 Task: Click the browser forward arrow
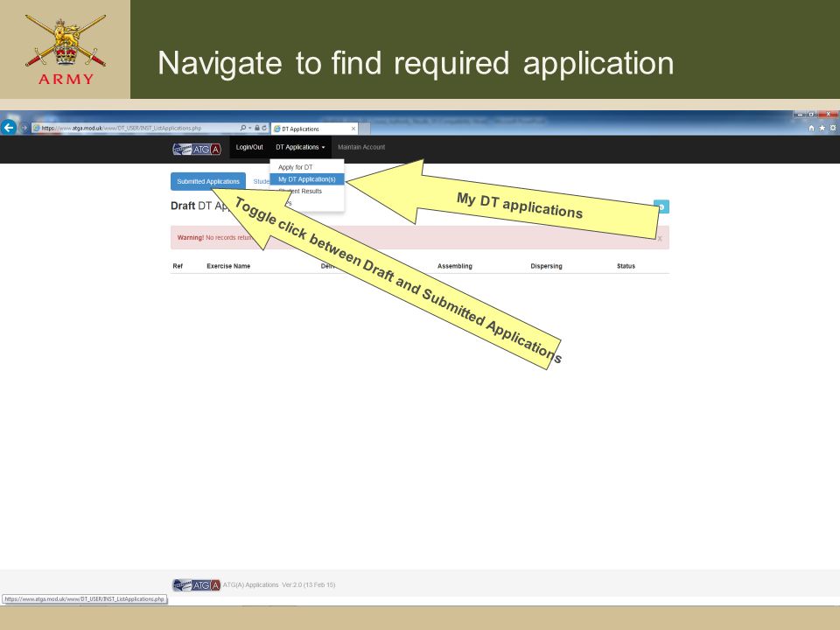point(24,128)
